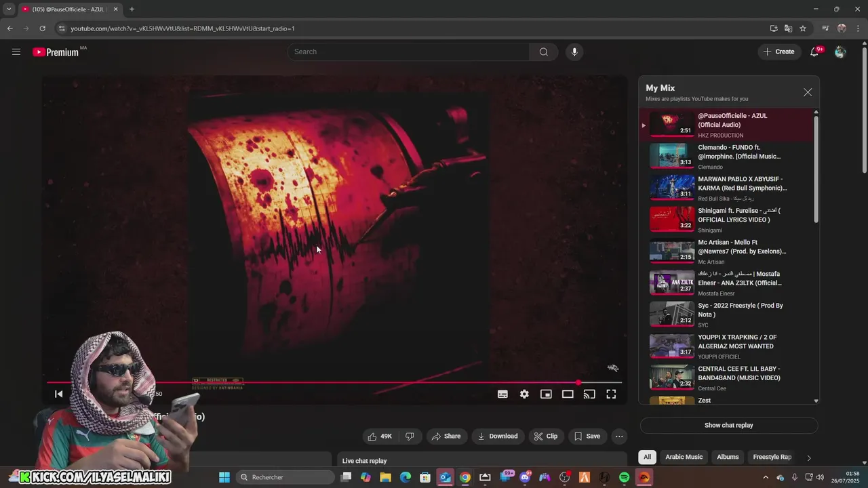Bookmark this tab star icon
868x488 pixels.
pyautogui.click(x=803, y=28)
